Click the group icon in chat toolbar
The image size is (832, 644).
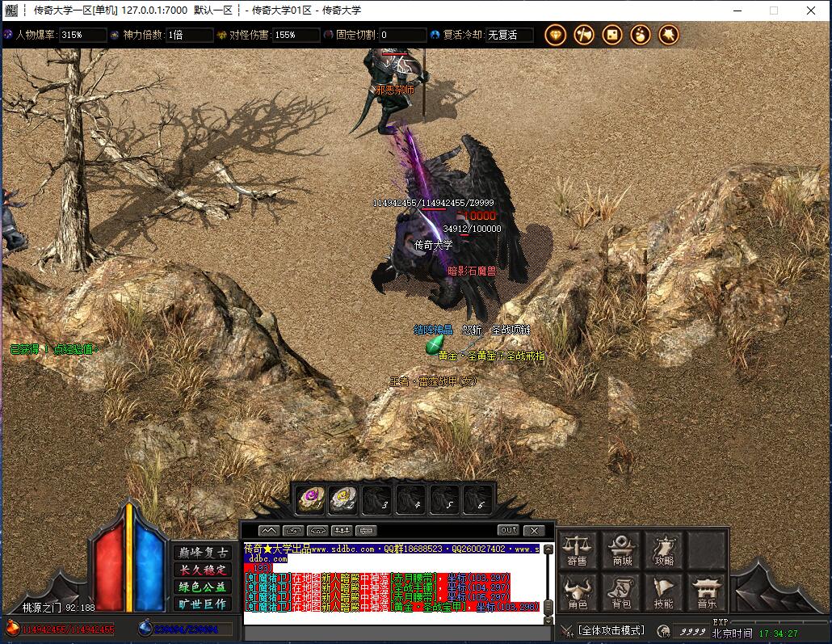coord(342,530)
